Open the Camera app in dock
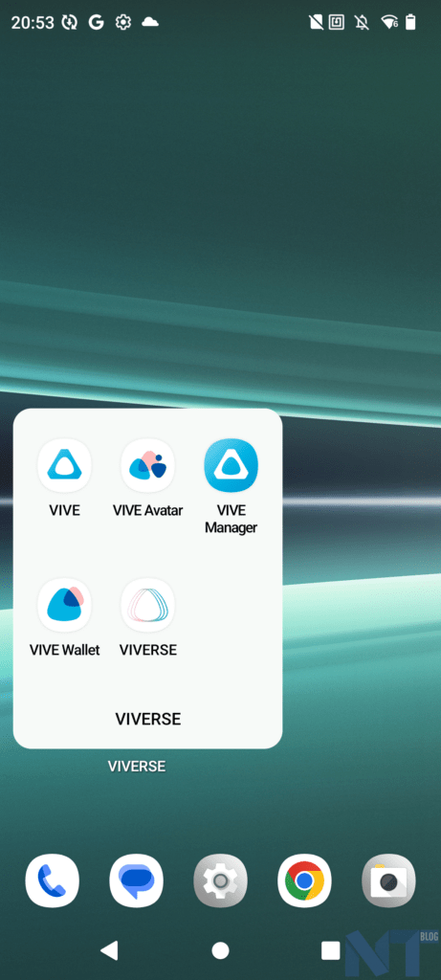Image resolution: width=441 pixels, height=980 pixels. click(388, 880)
